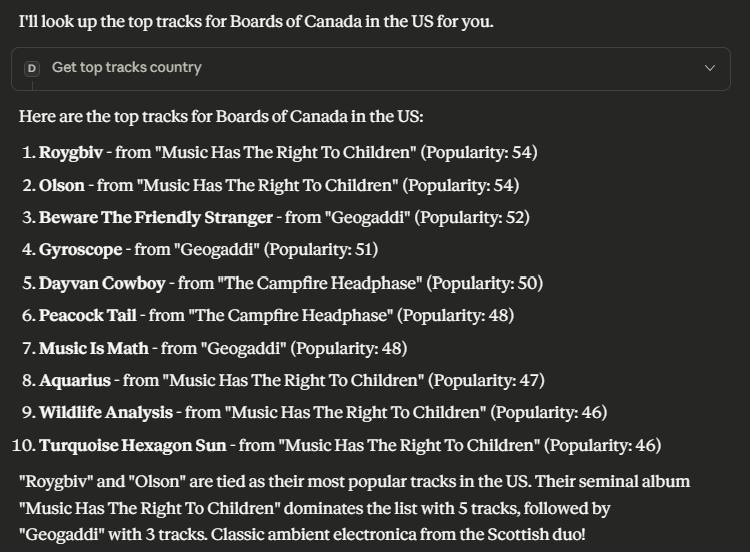This screenshot has height=552, width=750.
Task: Open the Get top tracks country block
Action: coord(127,68)
